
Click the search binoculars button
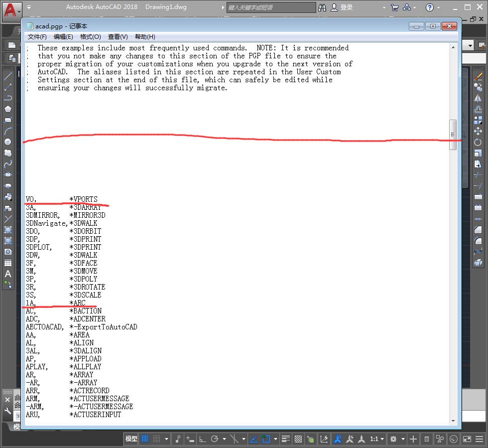[322, 7]
